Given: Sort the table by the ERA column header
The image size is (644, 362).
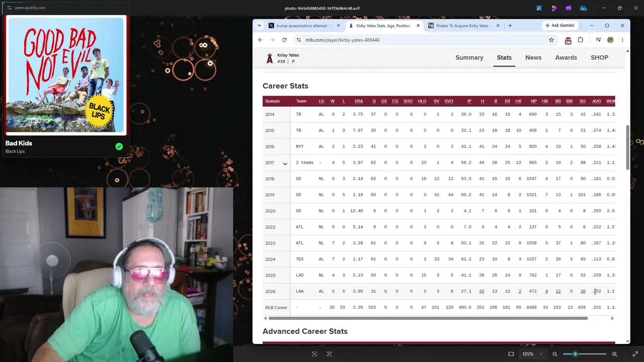Looking at the screenshot, I should click(x=359, y=101).
